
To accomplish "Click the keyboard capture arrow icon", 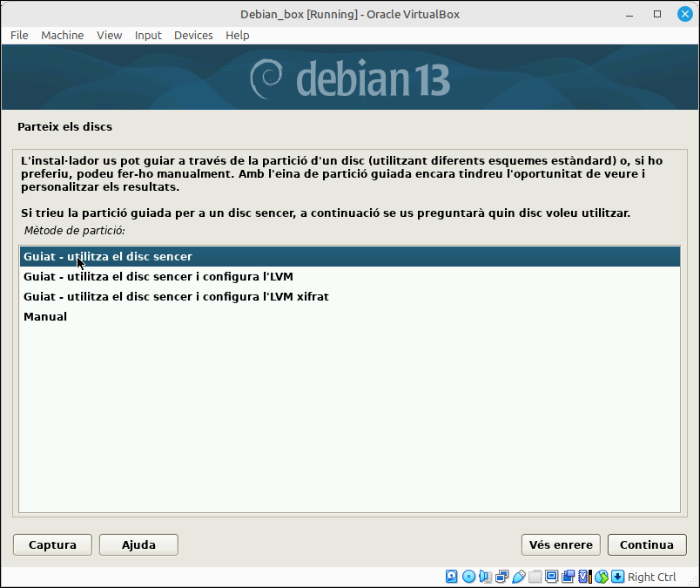I will click(x=618, y=577).
